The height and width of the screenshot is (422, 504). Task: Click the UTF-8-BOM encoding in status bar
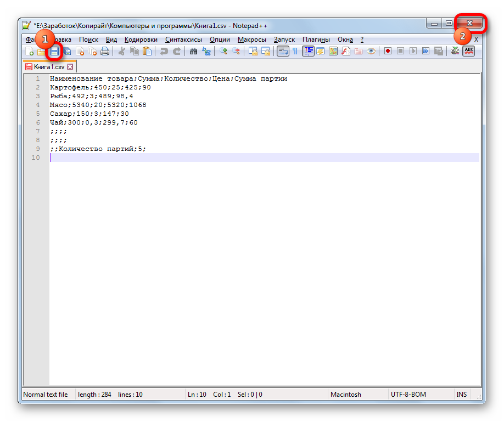(408, 394)
